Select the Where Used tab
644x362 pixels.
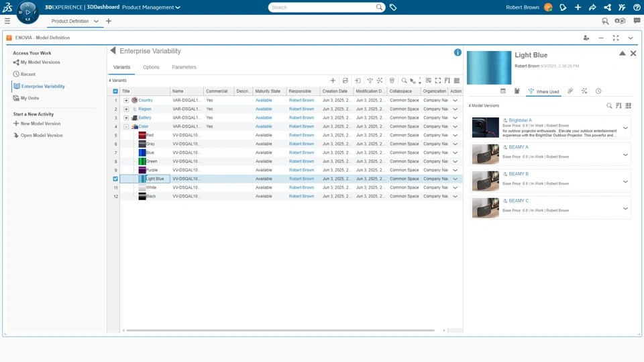tap(543, 91)
